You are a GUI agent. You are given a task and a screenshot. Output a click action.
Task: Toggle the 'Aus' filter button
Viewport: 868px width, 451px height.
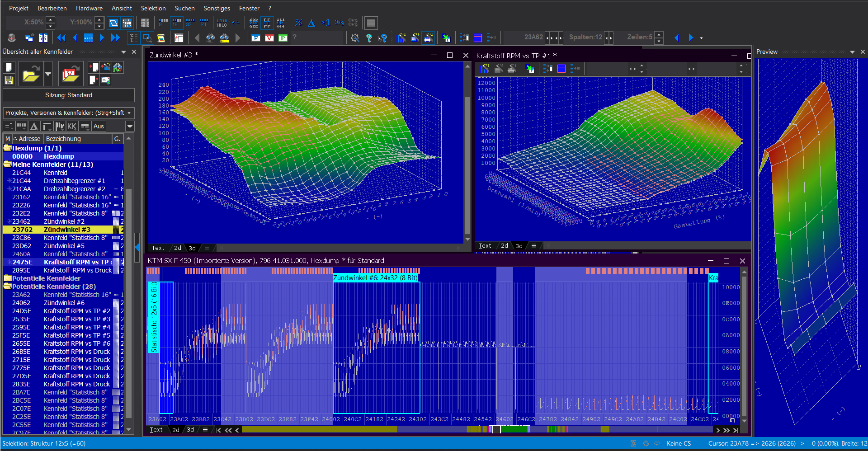tap(99, 126)
